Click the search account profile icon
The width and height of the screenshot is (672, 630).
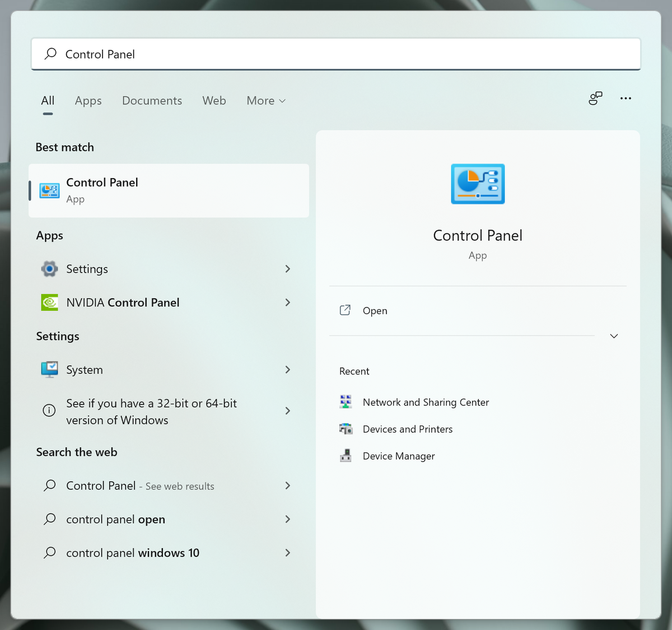point(595,98)
